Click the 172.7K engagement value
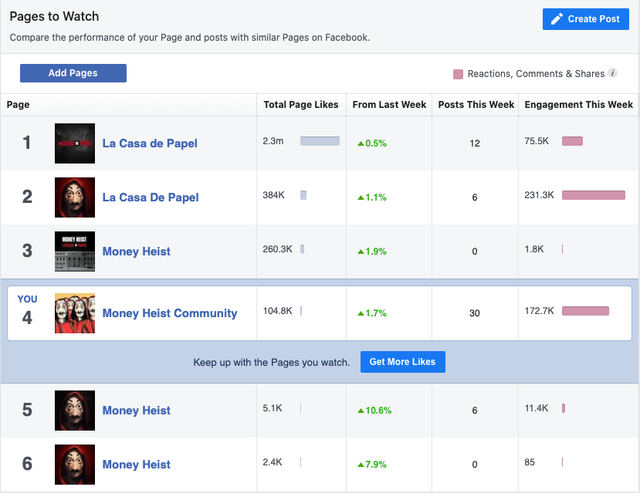 click(x=539, y=311)
